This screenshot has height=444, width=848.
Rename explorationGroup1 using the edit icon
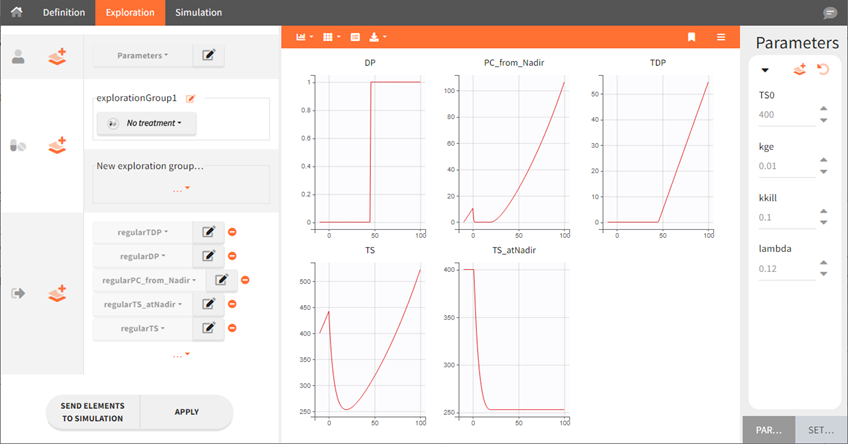191,98
